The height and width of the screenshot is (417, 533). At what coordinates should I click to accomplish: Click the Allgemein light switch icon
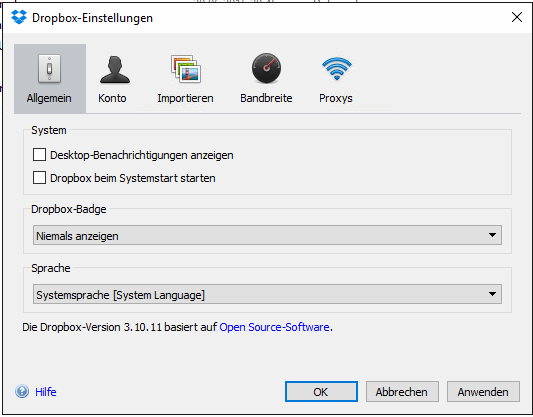point(49,69)
